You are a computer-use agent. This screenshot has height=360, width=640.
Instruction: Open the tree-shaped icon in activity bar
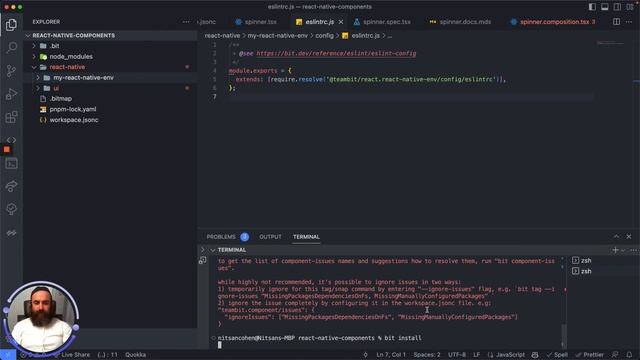pos(11,209)
